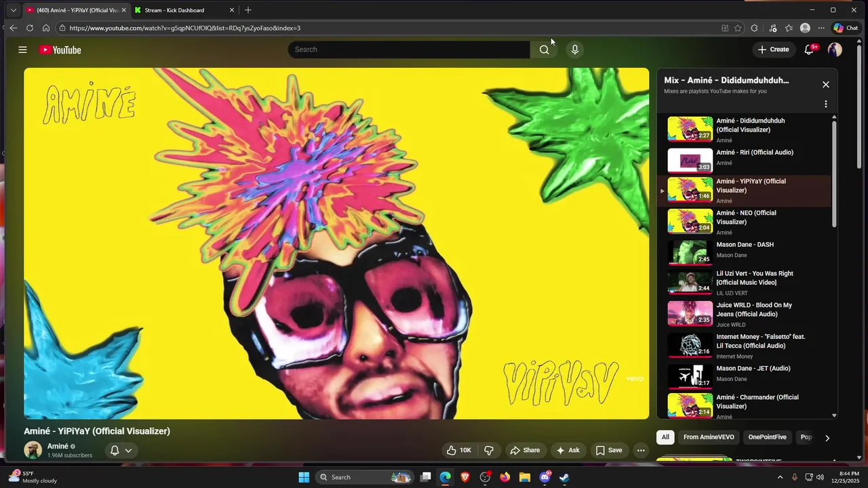Close the Kick Dashboard tab
Viewport: 868px width, 488px height.
[232, 10]
